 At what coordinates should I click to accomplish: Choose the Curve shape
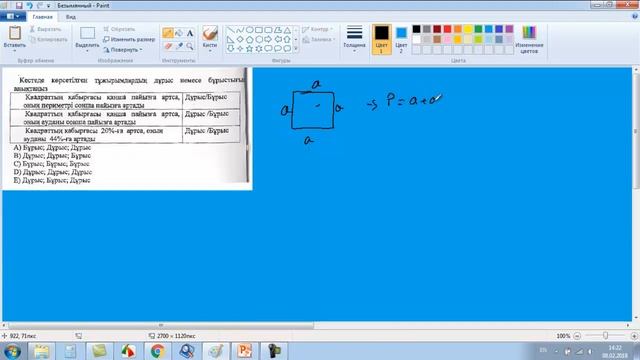[x=240, y=30]
